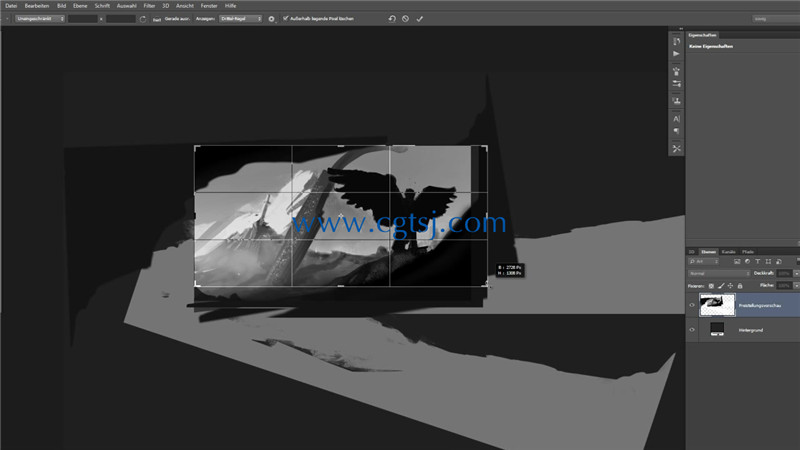Filter layers by smart objects icon

click(x=779, y=261)
